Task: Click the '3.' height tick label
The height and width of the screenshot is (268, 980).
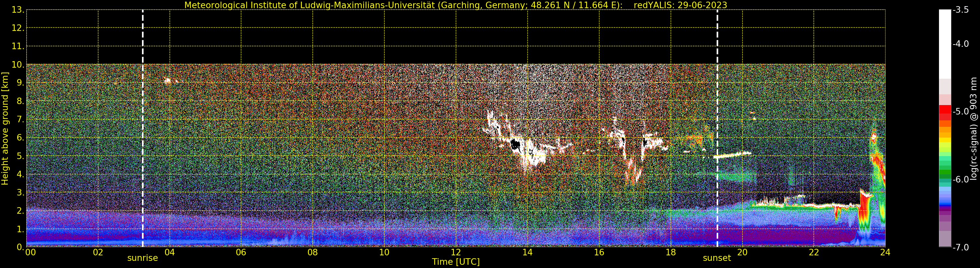Action: tap(20, 192)
